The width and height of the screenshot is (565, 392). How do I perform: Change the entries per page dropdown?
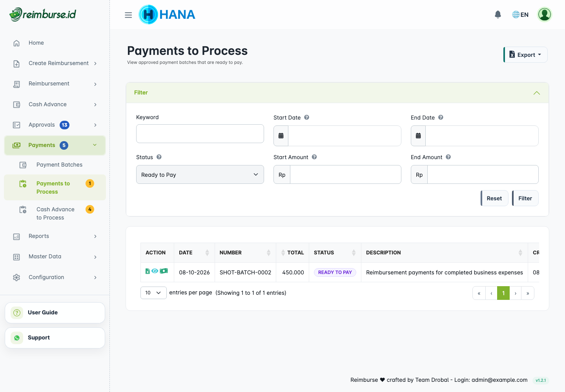coord(153,293)
